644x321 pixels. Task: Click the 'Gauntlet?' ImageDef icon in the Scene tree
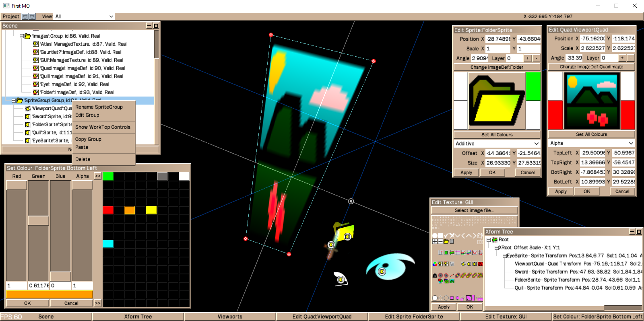(x=36, y=52)
